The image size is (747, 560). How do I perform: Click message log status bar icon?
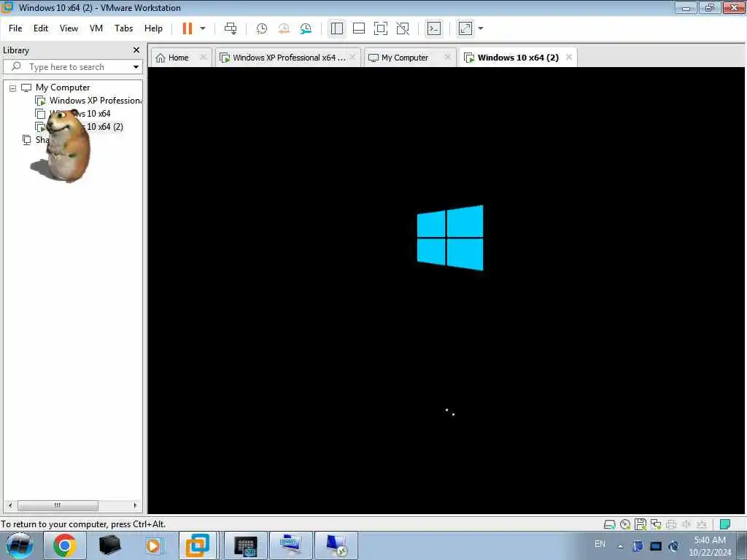725,525
